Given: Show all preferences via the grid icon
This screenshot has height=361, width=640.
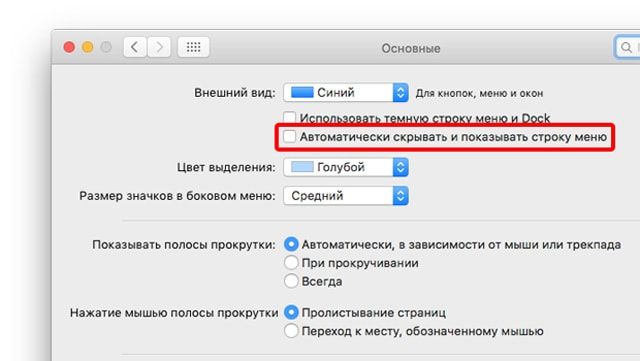Looking at the screenshot, I should (x=193, y=47).
